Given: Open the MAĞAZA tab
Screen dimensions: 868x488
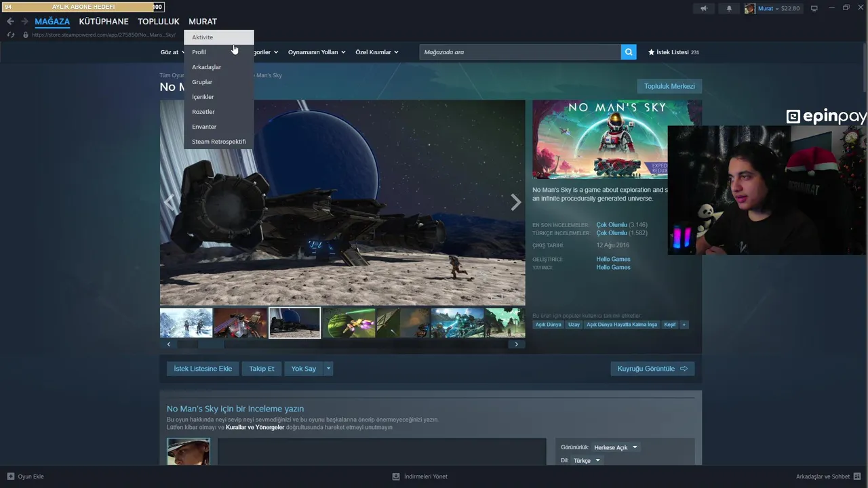Looking at the screenshot, I should (x=52, y=22).
